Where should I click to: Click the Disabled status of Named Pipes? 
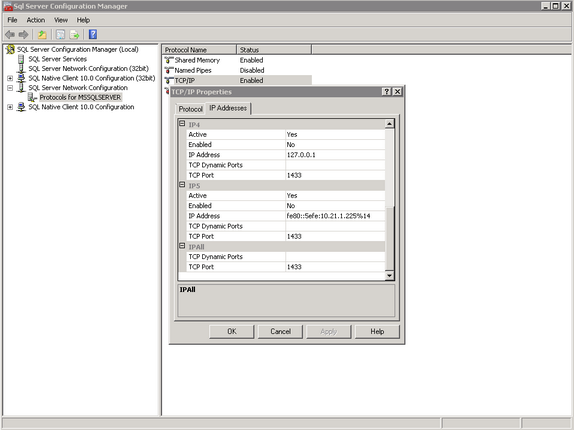[x=252, y=70]
